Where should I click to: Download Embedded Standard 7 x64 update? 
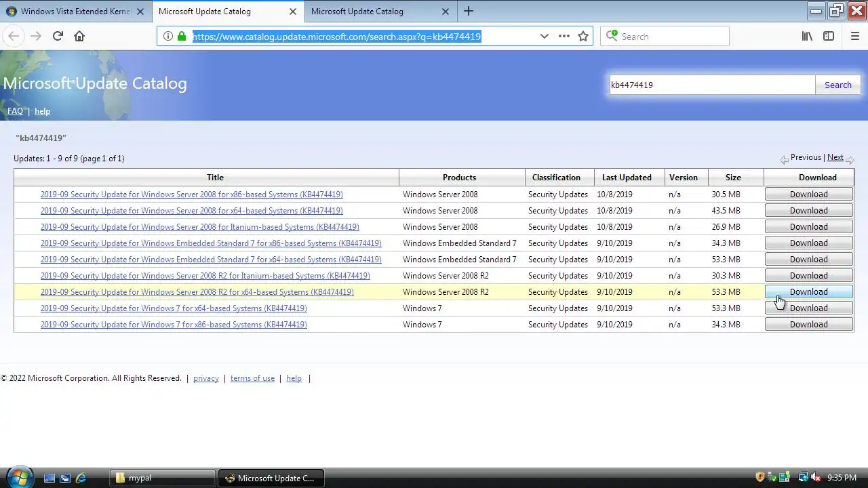tap(808, 260)
